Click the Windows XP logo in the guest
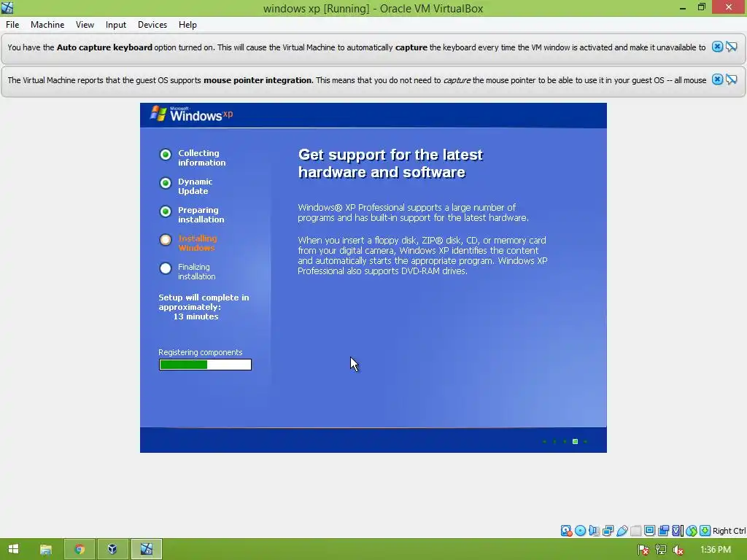Viewport: 747px width, 560px height. pyautogui.click(x=192, y=114)
